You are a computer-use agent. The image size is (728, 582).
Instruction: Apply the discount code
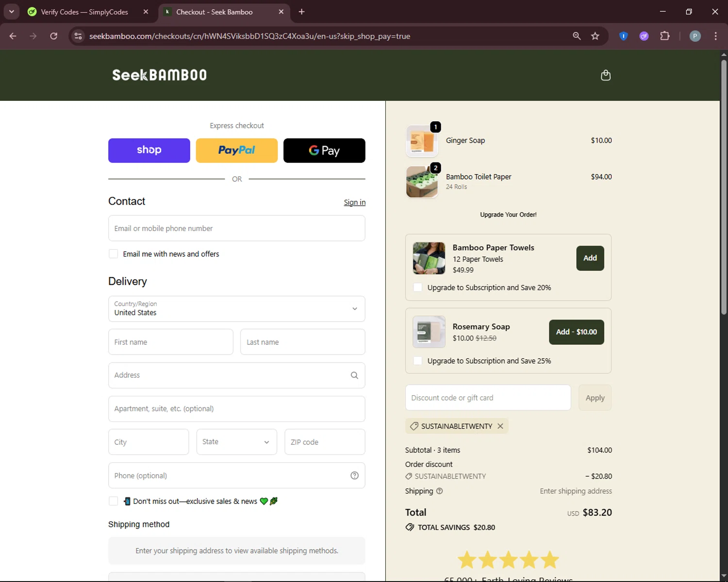click(x=595, y=398)
